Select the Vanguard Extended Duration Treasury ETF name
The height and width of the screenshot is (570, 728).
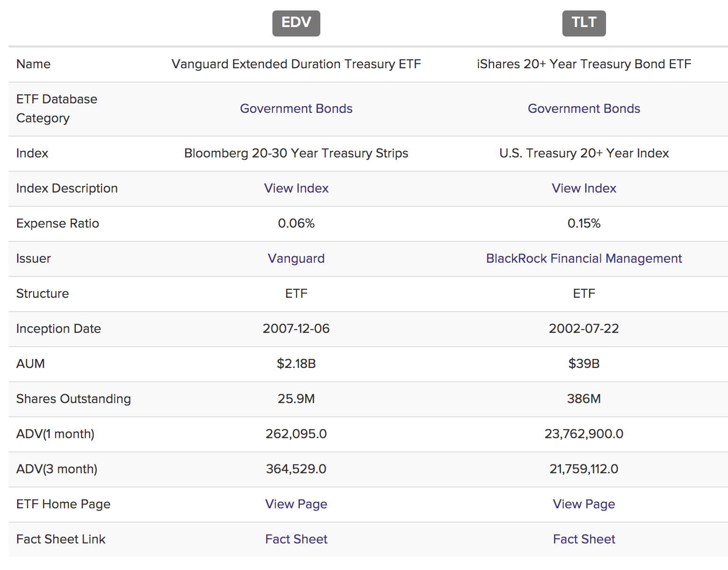click(296, 64)
